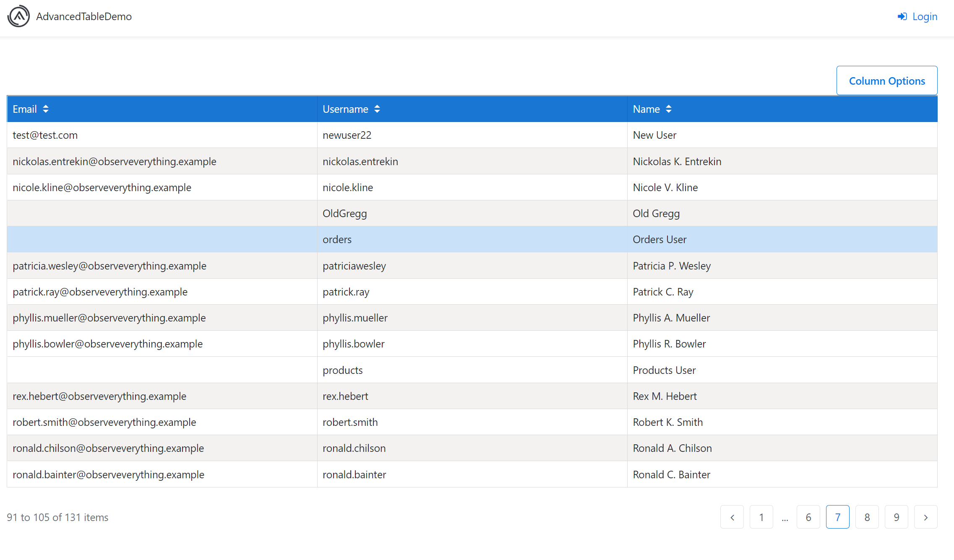Select the Nickolas K. Entrekin name cell
This screenshot has width=954, height=560.
[782, 161]
